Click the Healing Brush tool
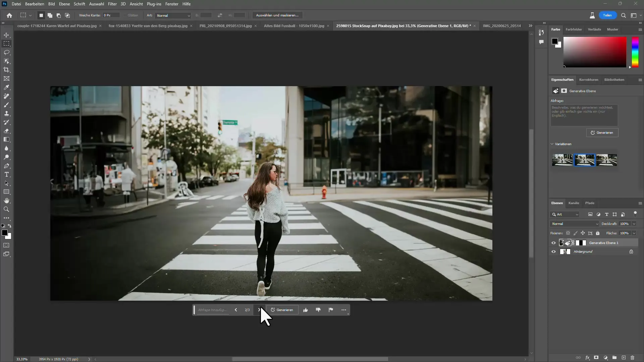This screenshot has width=644, height=362. pos(7,96)
